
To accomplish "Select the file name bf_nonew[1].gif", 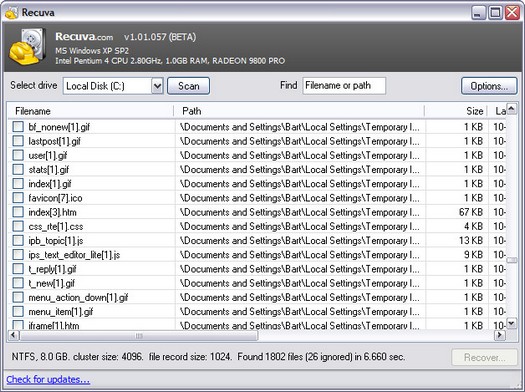I will 59,127.
